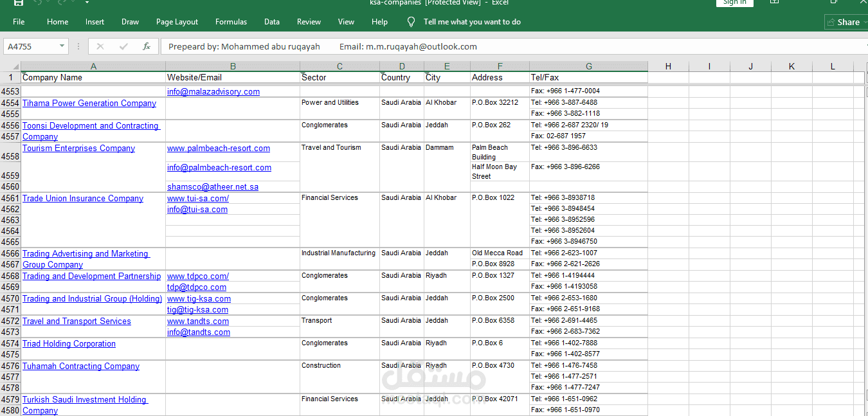The image size is (868, 416).
Task: Click the Save icon in quick access toolbar
Action: [19, 3]
